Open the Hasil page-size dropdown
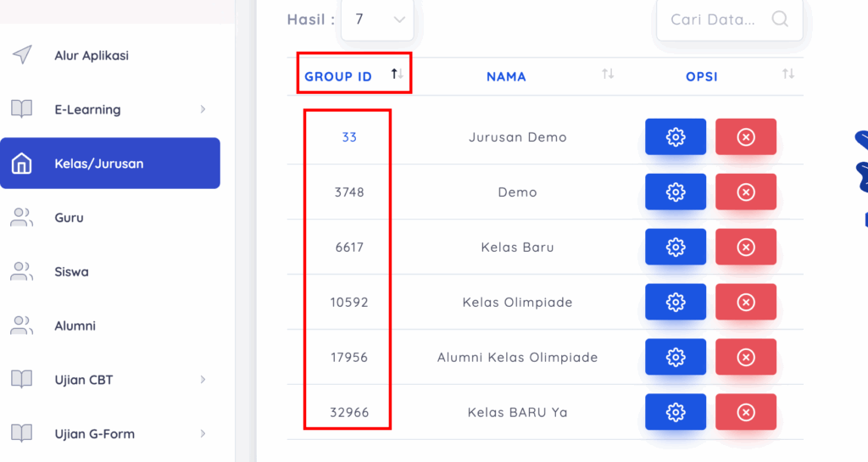Image resolution: width=868 pixels, height=462 pixels. (x=377, y=19)
